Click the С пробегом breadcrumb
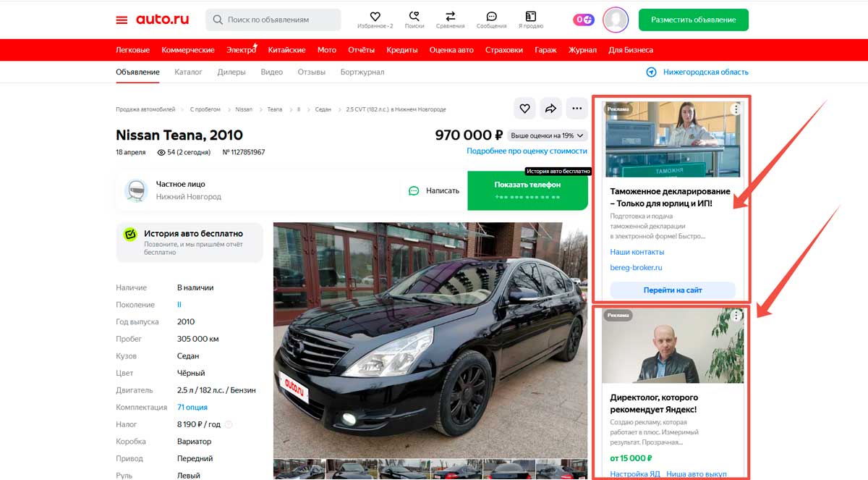 (205, 109)
